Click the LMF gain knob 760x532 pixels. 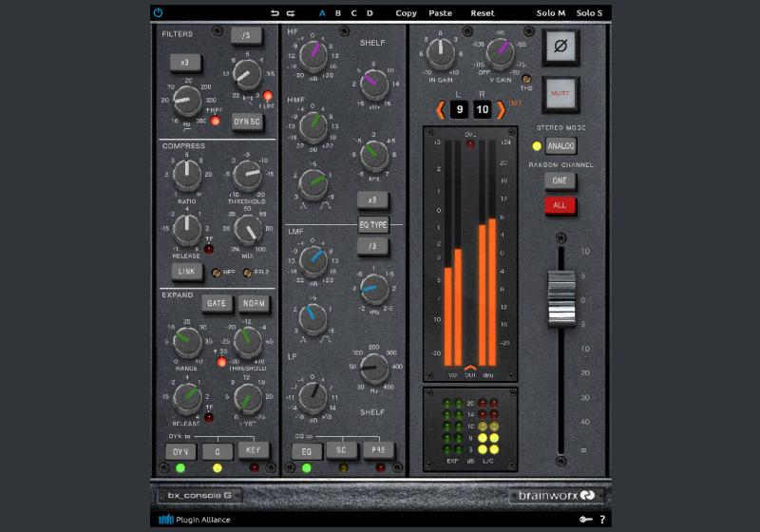point(313,259)
